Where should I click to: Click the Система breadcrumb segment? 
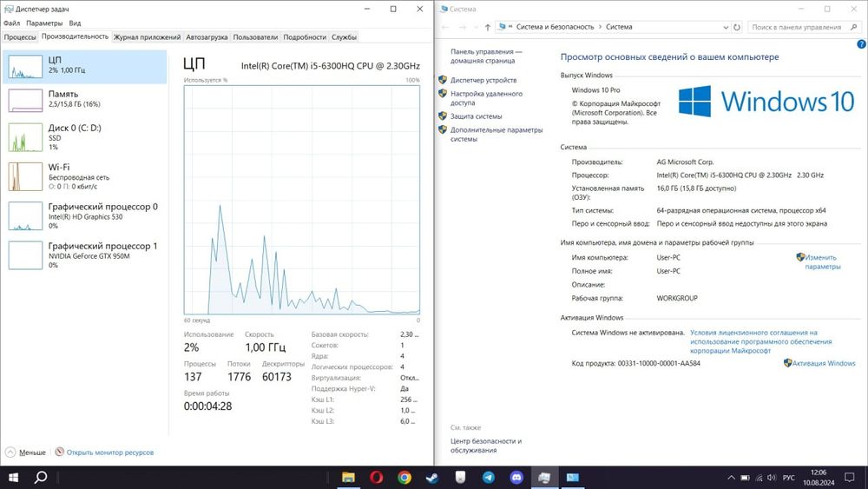pos(619,27)
